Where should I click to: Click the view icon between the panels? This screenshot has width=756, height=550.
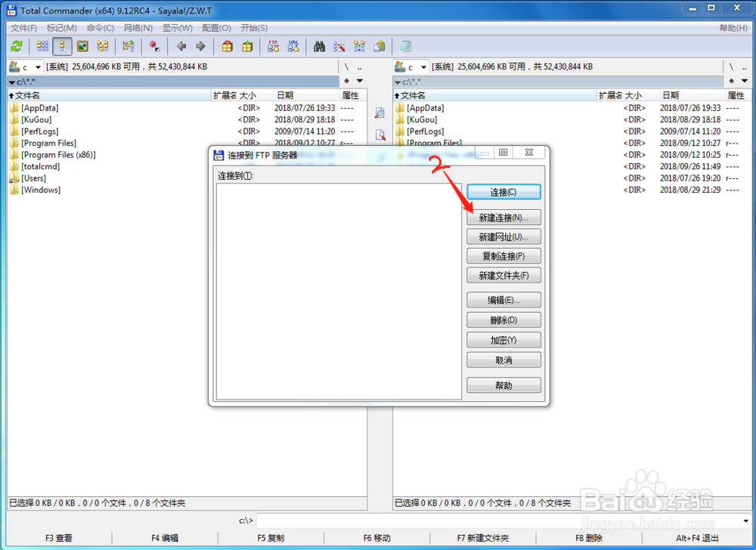(380, 113)
